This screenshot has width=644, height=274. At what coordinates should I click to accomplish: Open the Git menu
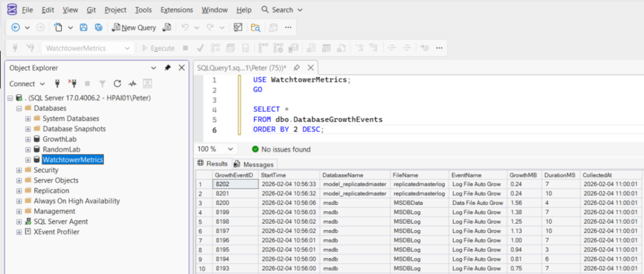pos(91,9)
